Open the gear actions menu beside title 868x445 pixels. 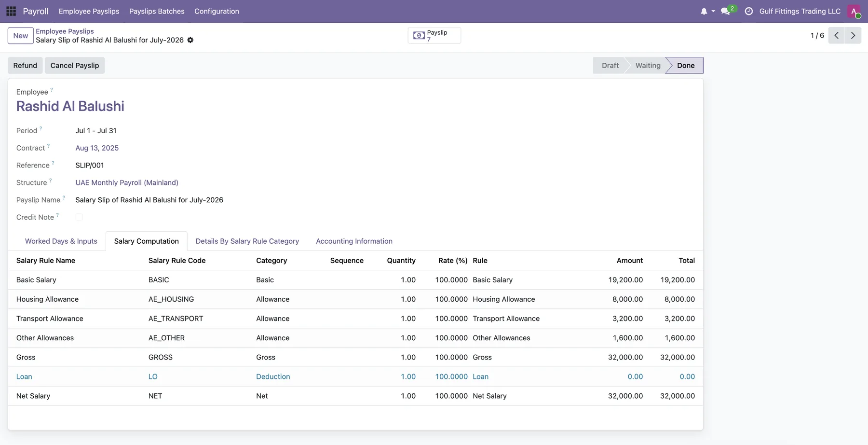click(190, 40)
